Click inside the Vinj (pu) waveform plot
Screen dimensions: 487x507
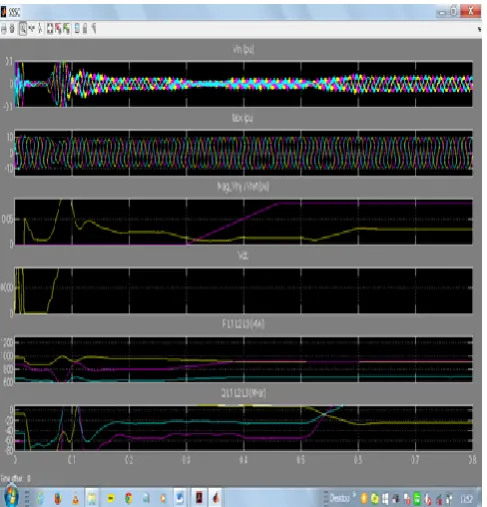pos(243,84)
